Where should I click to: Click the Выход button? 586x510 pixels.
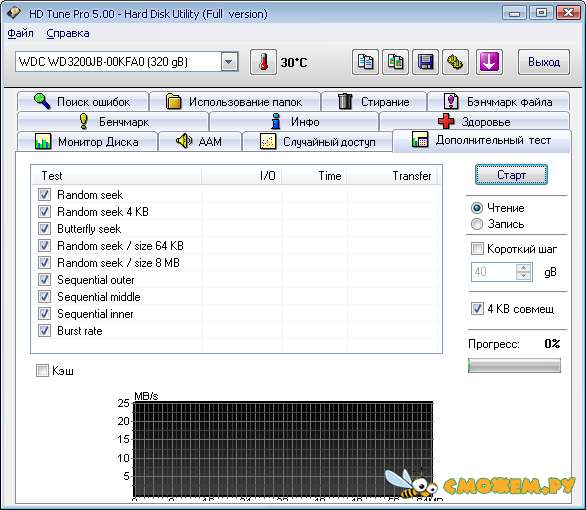click(x=544, y=62)
